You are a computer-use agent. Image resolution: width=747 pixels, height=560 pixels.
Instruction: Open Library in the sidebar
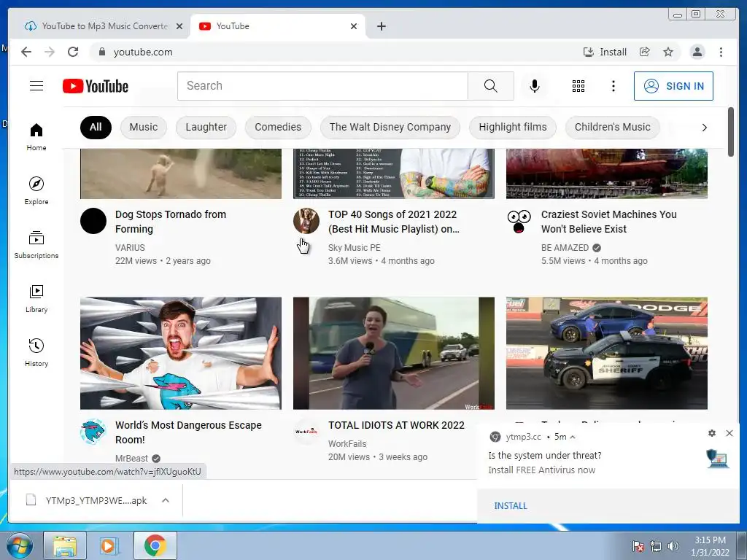tap(36, 298)
